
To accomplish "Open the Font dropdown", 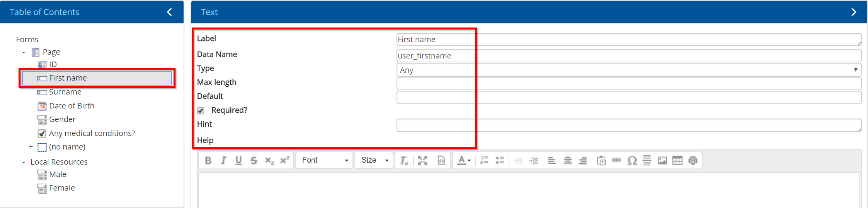I will pyautogui.click(x=324, y=160).
